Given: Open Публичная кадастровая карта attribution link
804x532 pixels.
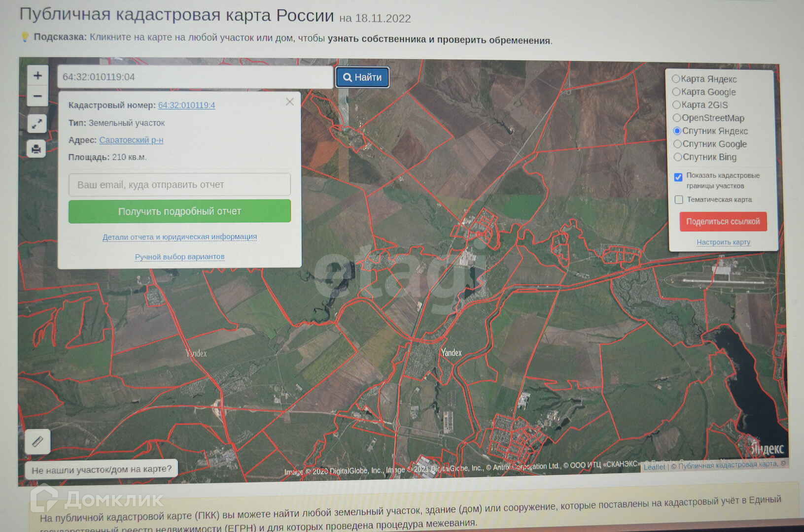Looking at the screenshot, I should (x=728, y=465).
